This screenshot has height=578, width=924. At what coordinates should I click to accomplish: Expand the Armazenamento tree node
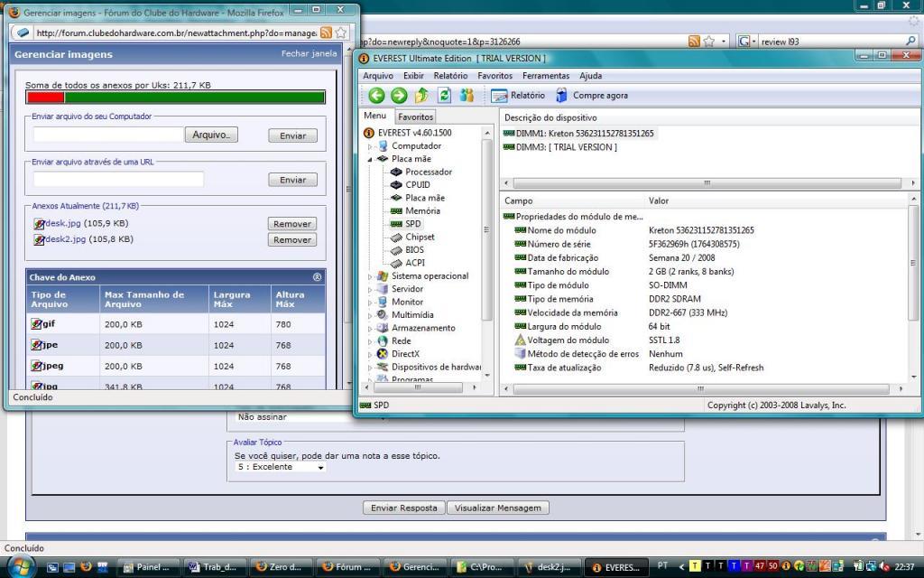pyautogui.click(x=370, y=328)
